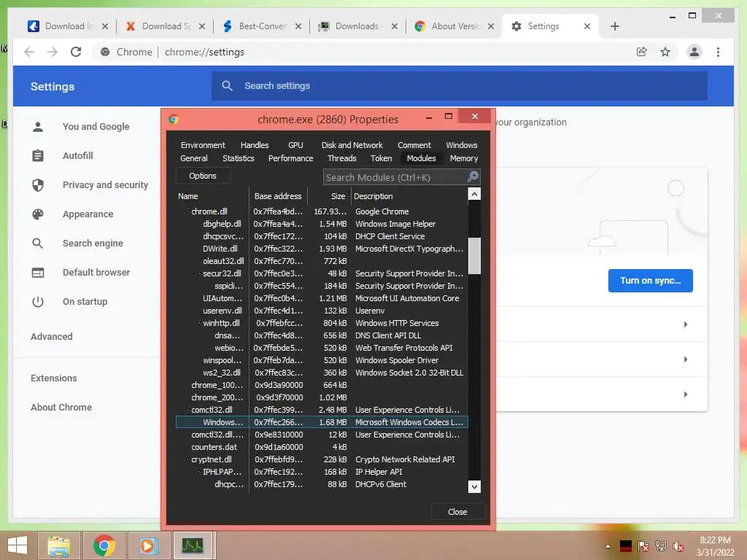
Task: Open Extensions link in sidebar
Action: [x=54, y=378]
